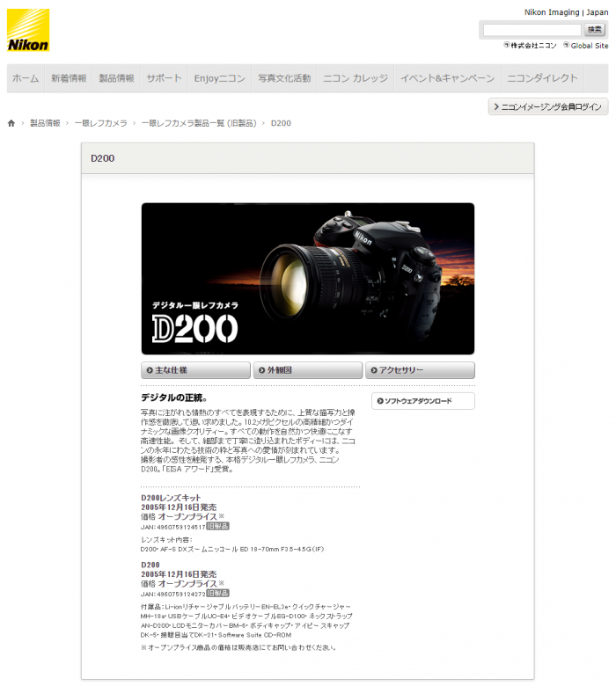This screenshot has width=616, height=686.
Task: Open the サポート menu item
Action: tap(165, 78)
